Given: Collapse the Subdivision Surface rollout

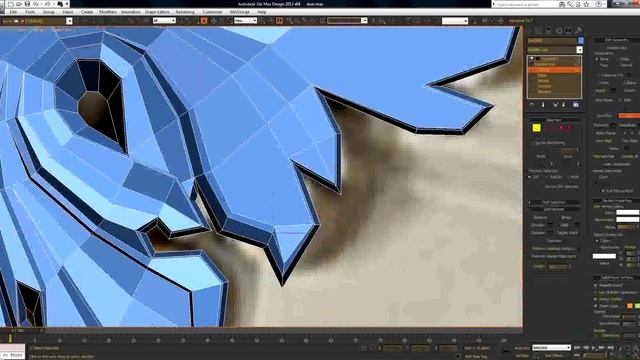Looking at the screenshot, I should click(x=617, y=278).
